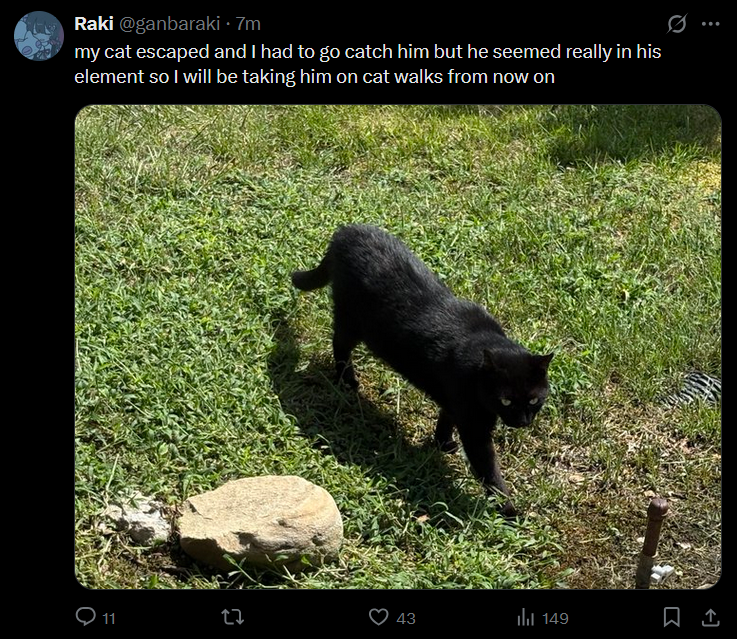The width and height of the screenshot is (737, 639).
Task: Click the like count 43
Action: (406, 618)
